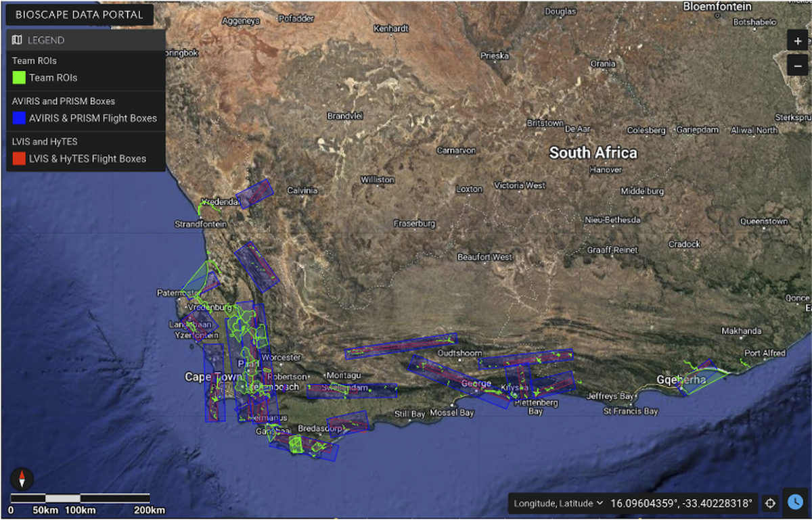
Task: Collapse the LEGEND panel header
Action: point(86,41)
